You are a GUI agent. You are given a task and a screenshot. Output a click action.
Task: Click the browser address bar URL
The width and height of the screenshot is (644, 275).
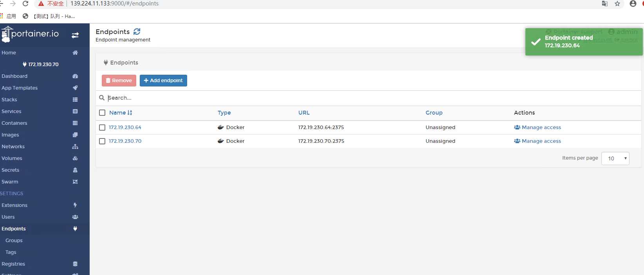pos(115,4)
